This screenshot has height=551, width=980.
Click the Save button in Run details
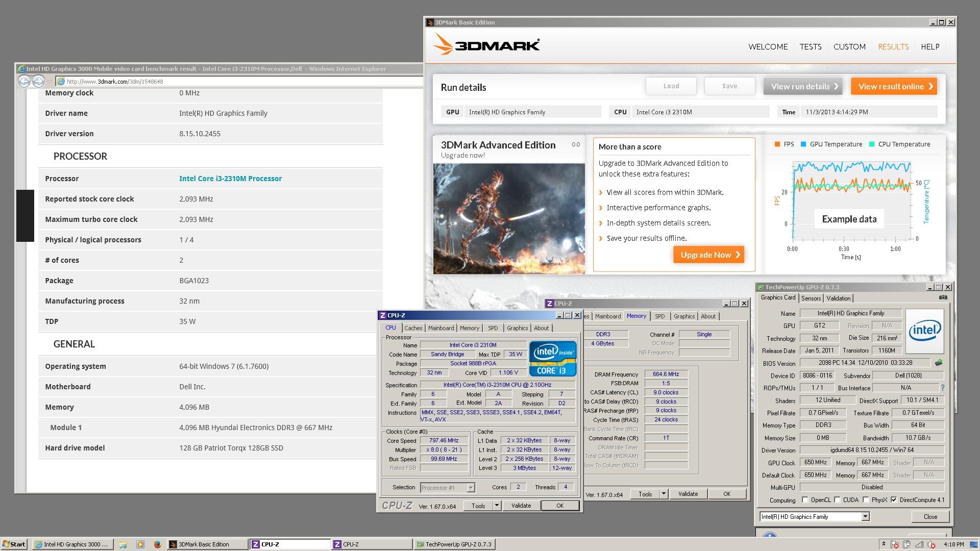tap(729, 86)
